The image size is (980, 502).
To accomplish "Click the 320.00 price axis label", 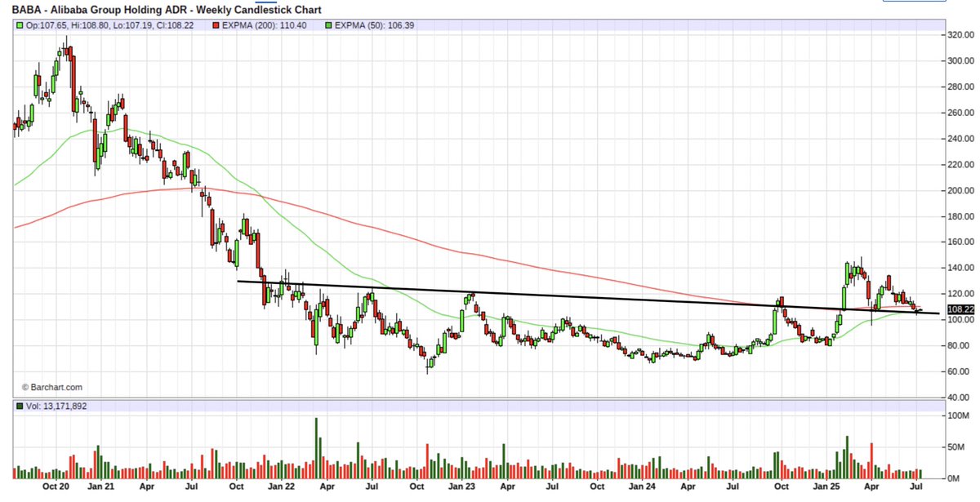I will 960,35.
